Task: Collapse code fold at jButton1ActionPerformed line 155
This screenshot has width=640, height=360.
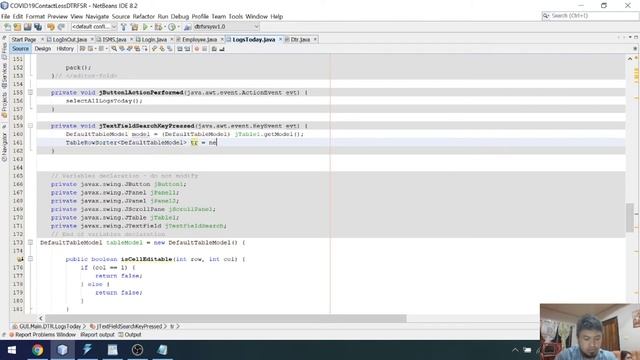Action: [30, 93]
